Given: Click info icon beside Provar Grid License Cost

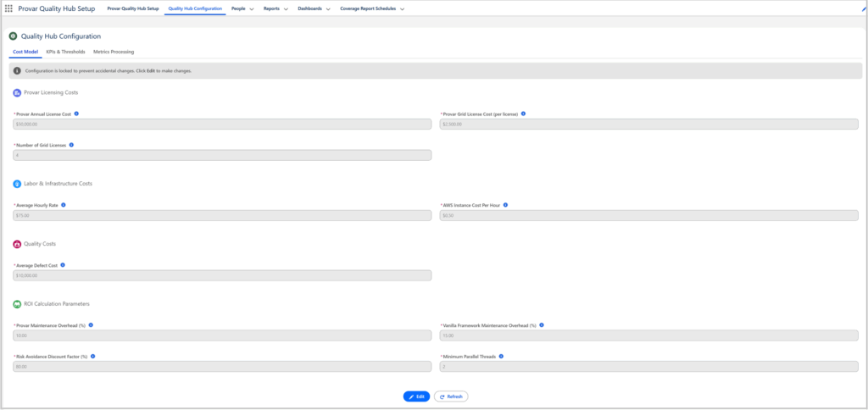Looking at the screenshot, I should 523,114.
